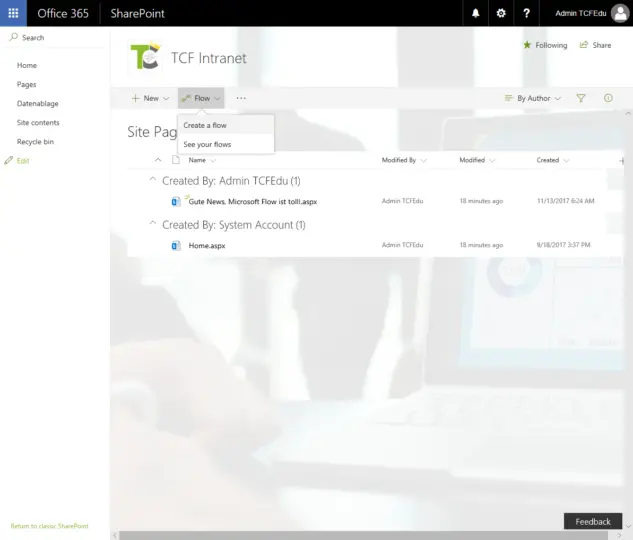Open the notifications bell

476,13
